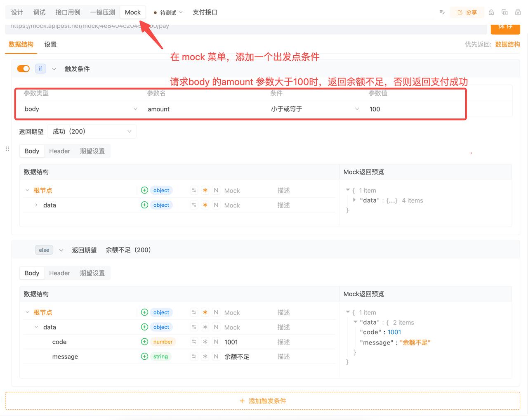Grab the drag handle left of if block

click(7, 149)
